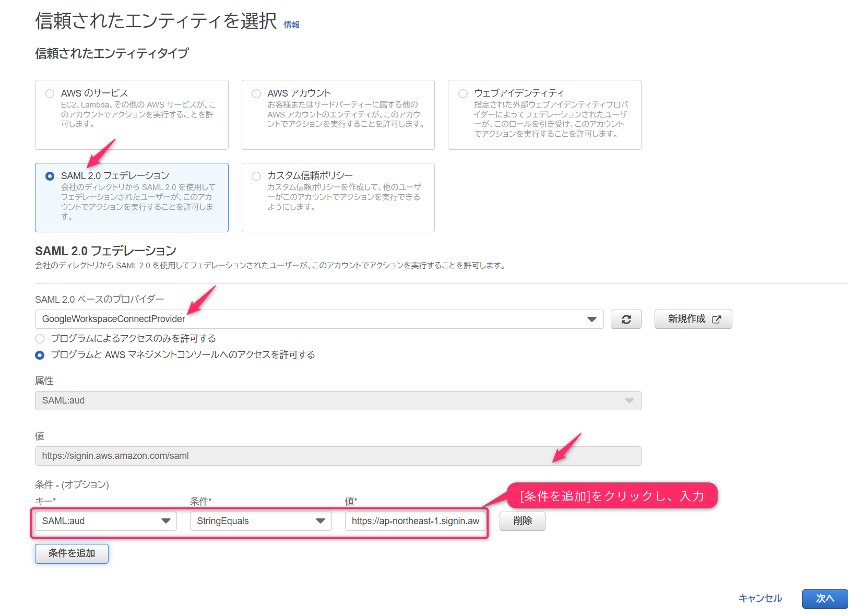Click the 条件を追加 button
Viewport: 866px width, 616px height.
click(72, 553)
